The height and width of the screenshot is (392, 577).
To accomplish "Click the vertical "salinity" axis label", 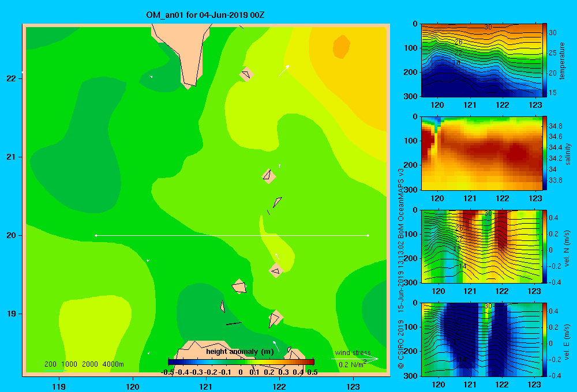I will point(568,154).
